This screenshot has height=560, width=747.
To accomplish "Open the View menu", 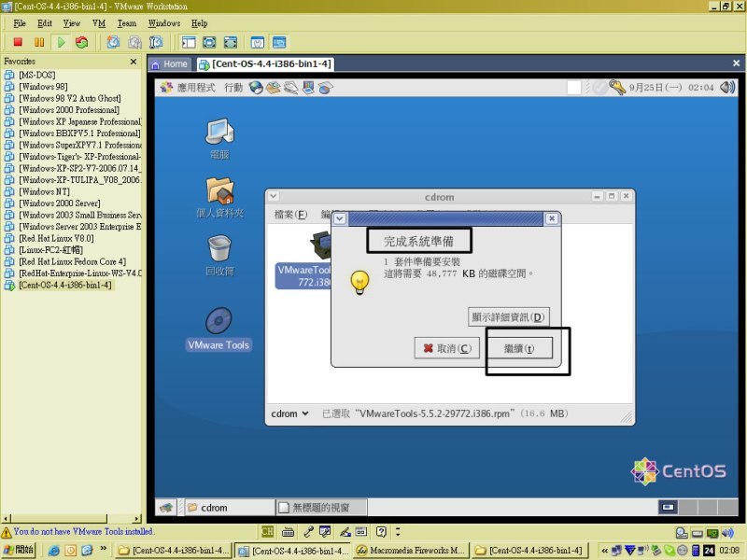I will 72,23.
